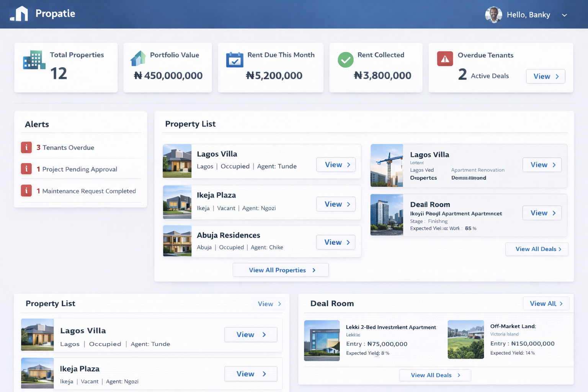Open the Lekki 2-Bed Investment Apartment thumbnail
The width and height of the screenshot is (588, 392).
(x=322, y=340)
